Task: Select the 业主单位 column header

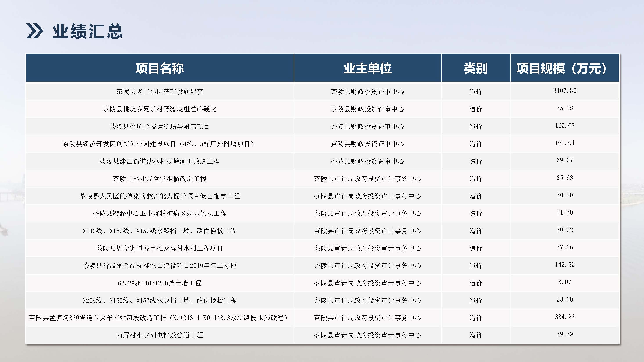Action: [367, 68]
